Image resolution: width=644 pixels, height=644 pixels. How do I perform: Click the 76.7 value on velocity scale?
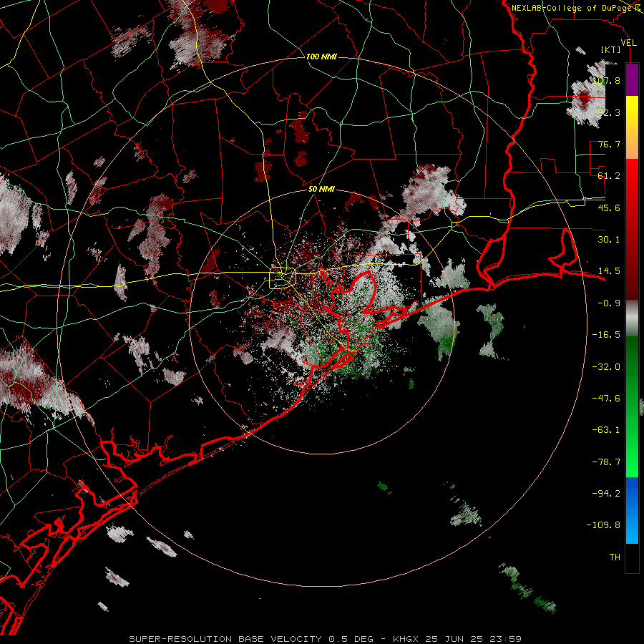(609, 144)
